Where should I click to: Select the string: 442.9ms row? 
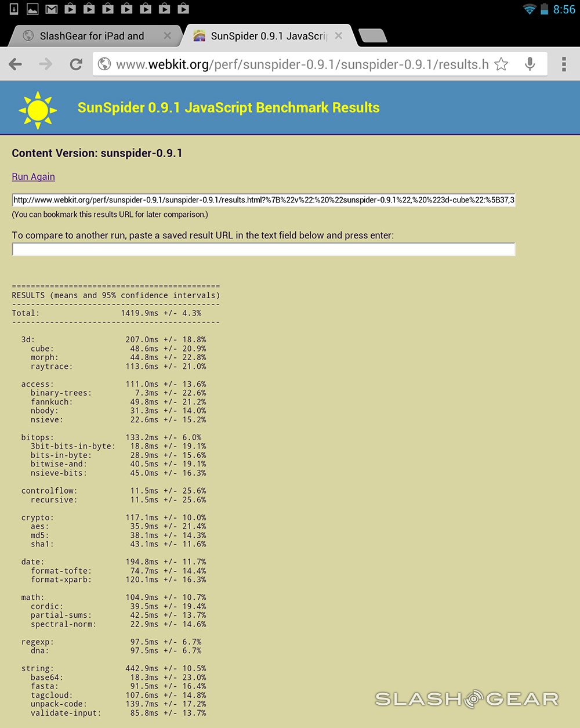tap(114, 669)
